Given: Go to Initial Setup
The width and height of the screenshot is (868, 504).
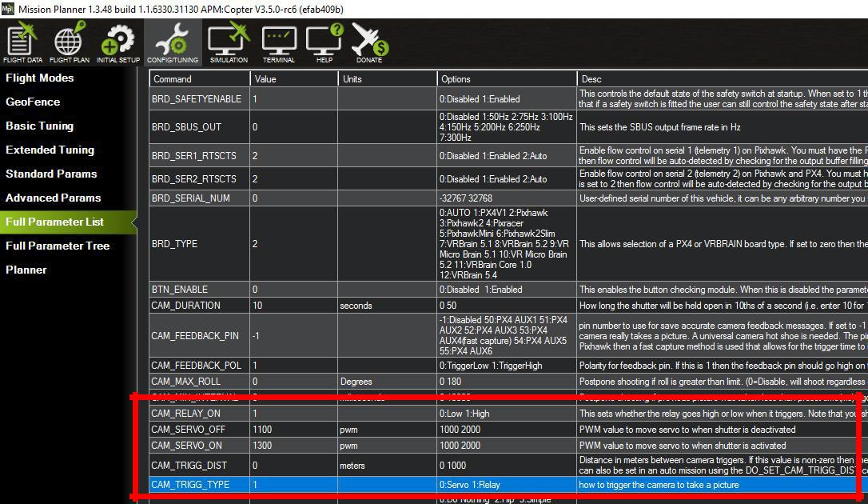Looking at the screenshot, I should (117, 42).
